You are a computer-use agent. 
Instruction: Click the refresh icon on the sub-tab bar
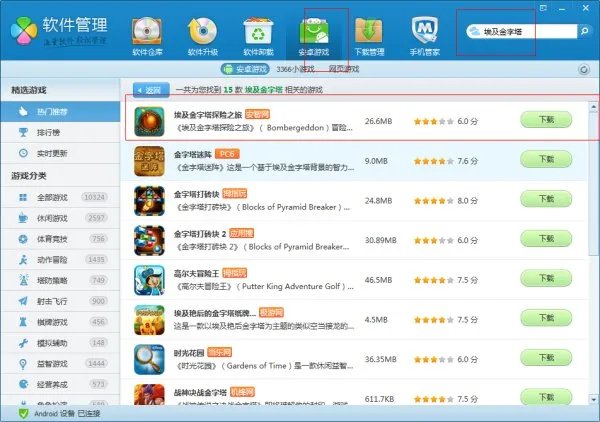(x=584, y=70)
